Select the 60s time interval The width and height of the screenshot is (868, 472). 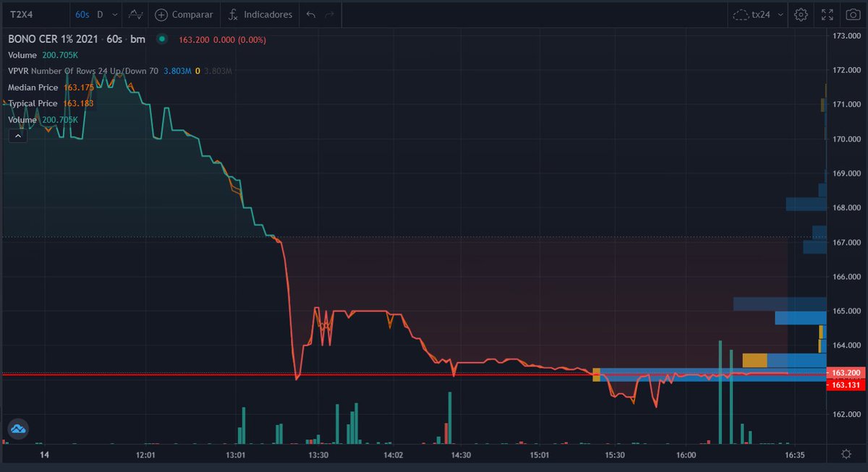pyautogui.click(x=82, y=14)
